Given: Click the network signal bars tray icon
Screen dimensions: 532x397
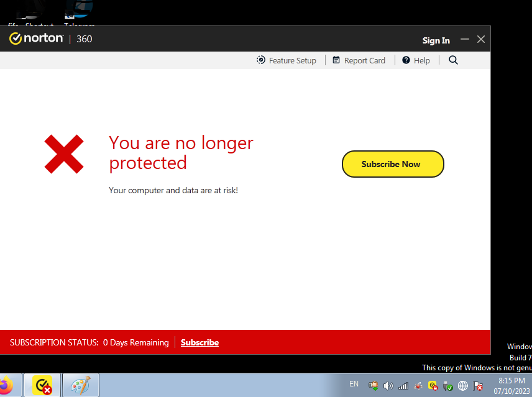Looking at the screenshot, I should [403, 385].
